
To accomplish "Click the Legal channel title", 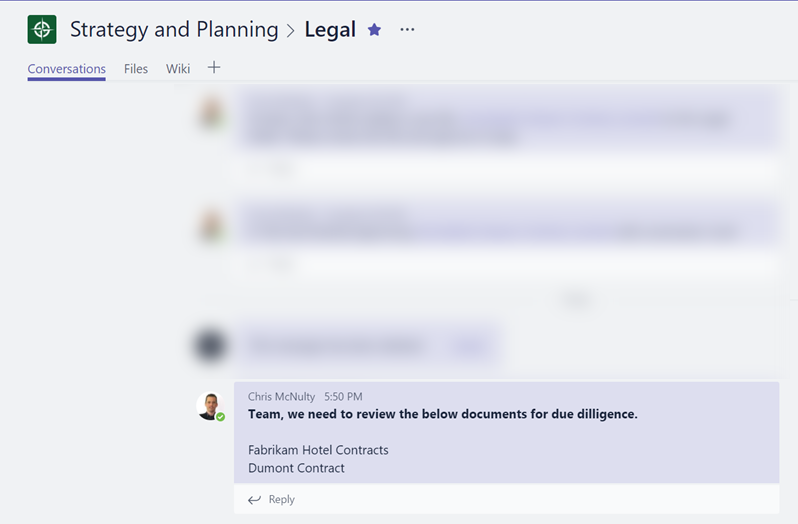I will tap(330, 30).
